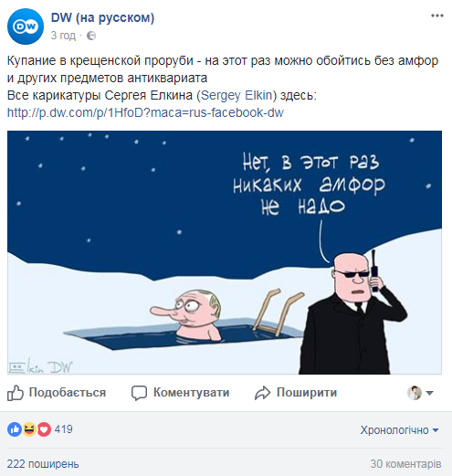The width and height of the screenshot is (452, 476).
Task: View the like reaction icon
Action: [15, 429]
